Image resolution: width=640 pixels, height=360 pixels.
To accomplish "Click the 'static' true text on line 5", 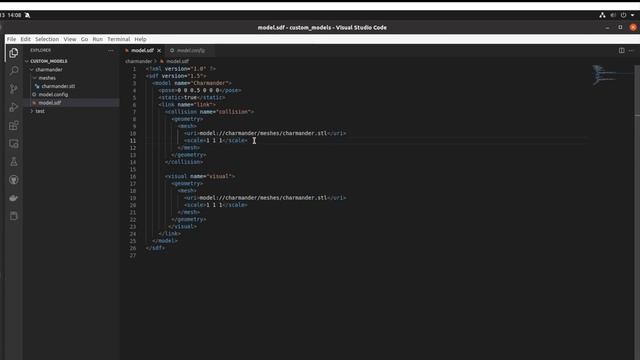I will click(191, 98).
